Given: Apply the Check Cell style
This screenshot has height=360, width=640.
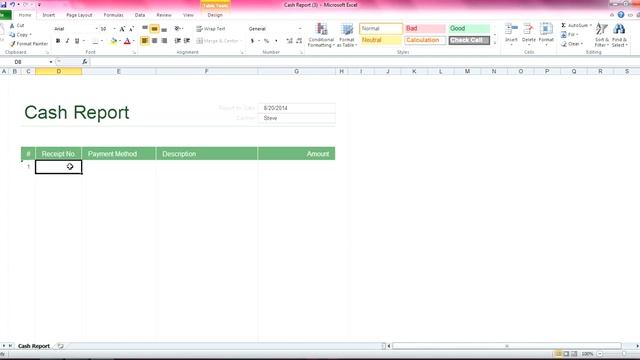Looking at the screenshot, I should pyautogui.click(x=469, y=40).
